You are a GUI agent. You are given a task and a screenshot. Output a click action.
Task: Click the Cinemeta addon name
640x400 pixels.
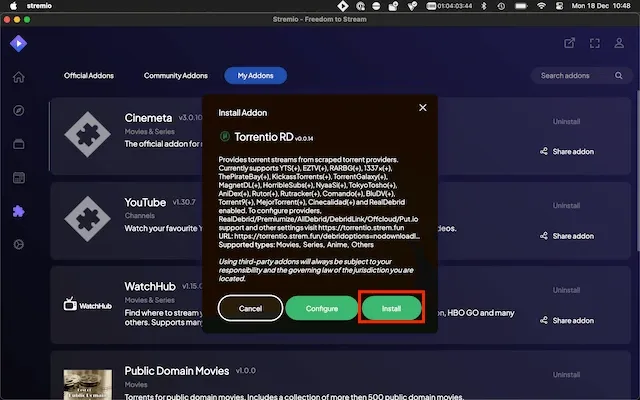[148, 118]
